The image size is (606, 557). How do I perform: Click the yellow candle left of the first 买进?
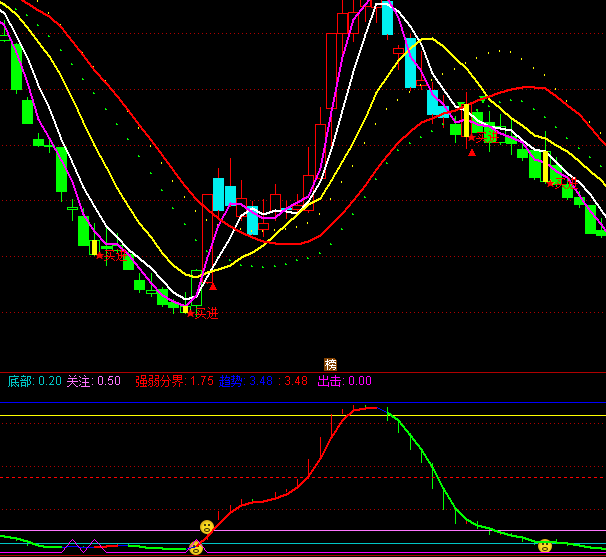coord(94,247)
